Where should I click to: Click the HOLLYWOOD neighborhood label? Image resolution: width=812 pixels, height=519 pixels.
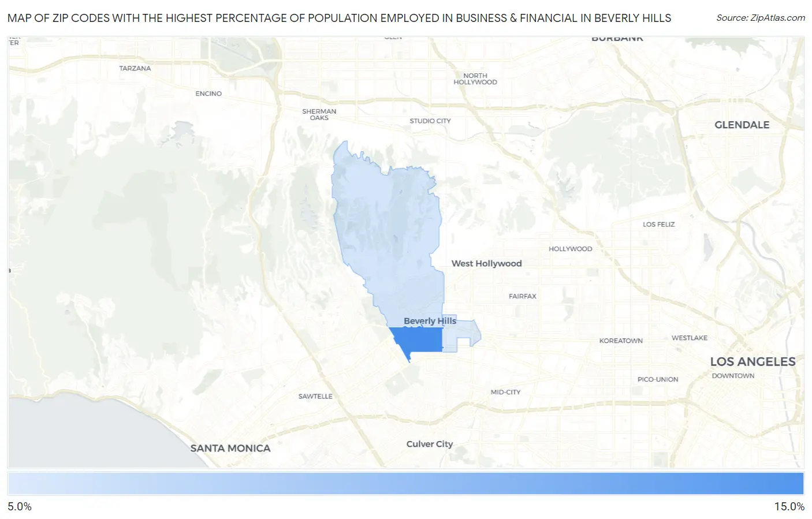point(570,249)
